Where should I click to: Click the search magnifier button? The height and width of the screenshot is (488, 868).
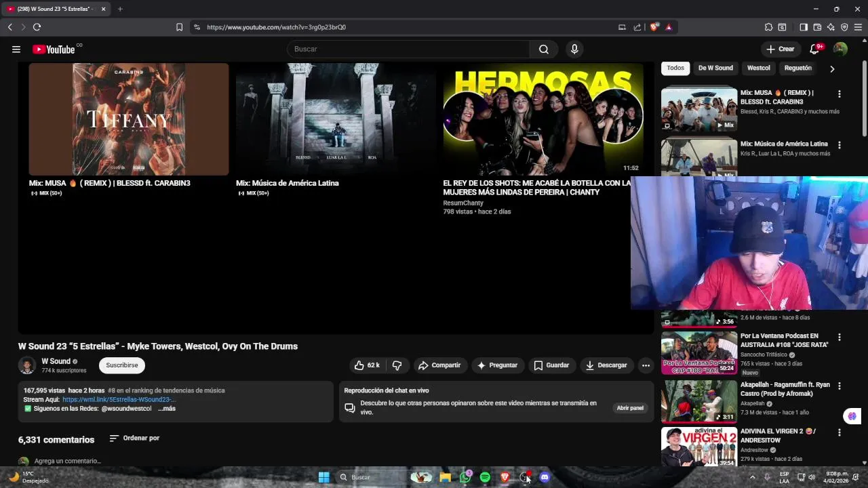tap(544, 49)
